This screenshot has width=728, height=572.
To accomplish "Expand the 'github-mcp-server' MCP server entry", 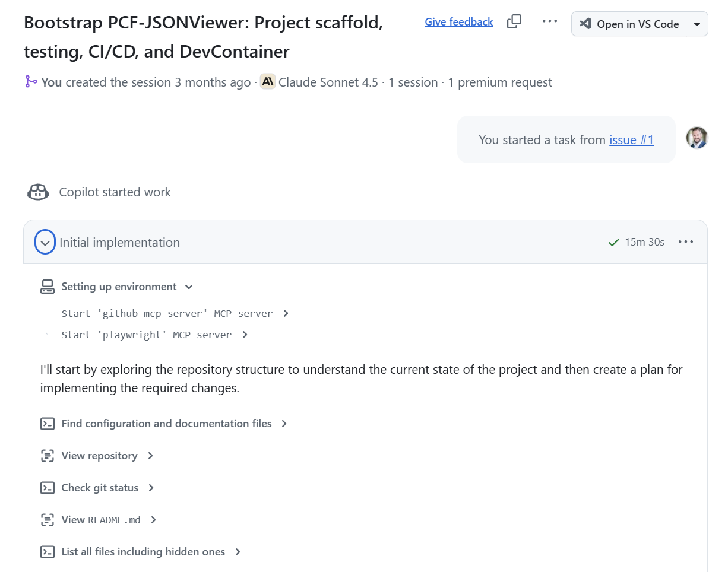I will (x=287, y=313).
